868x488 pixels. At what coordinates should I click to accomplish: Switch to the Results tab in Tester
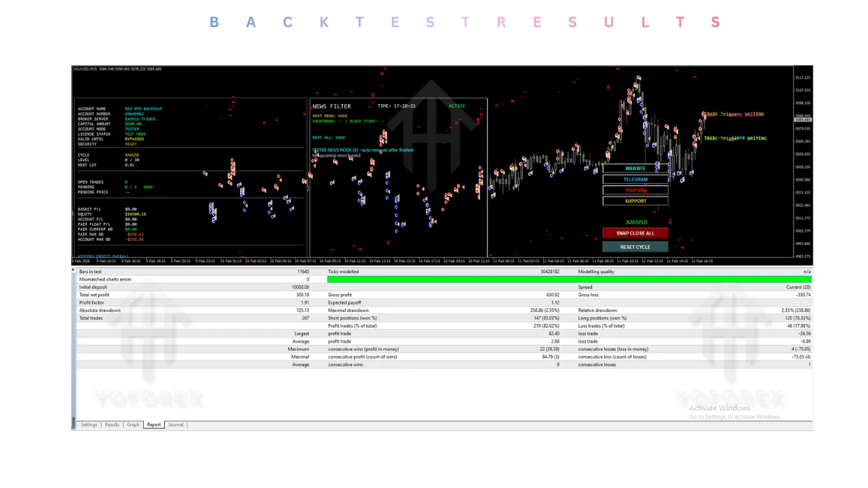tap(112, 425)
